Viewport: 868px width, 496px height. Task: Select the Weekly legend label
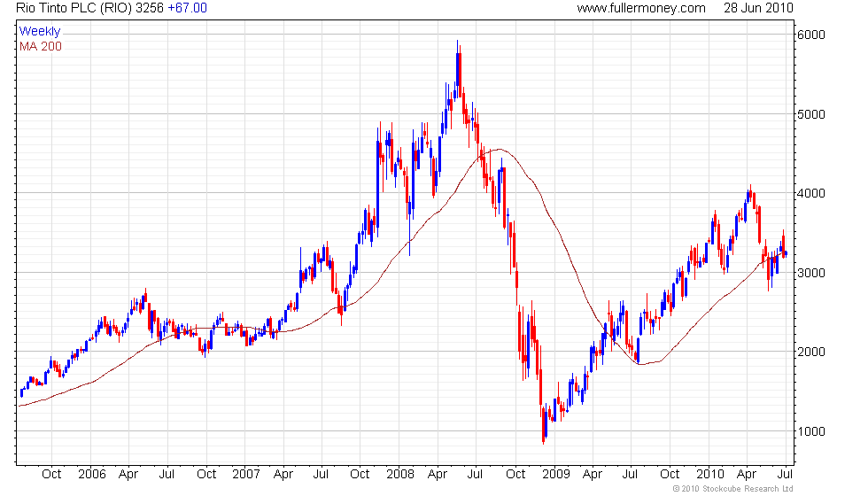pyautogui.click(x=39, y=31)
